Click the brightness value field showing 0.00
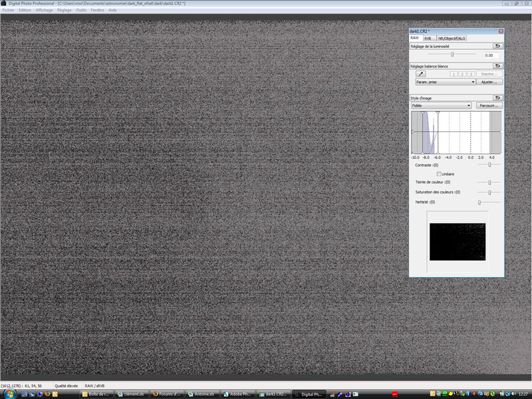 pos(491,55)
